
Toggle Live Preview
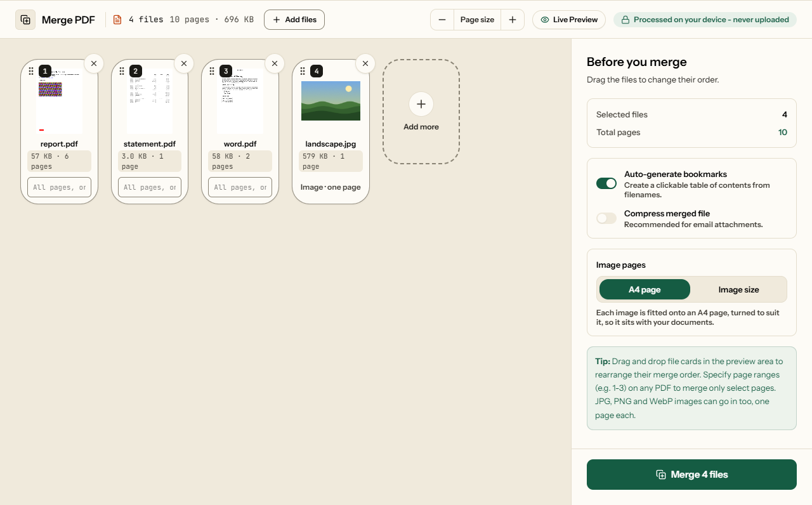(x=569, y=20)
